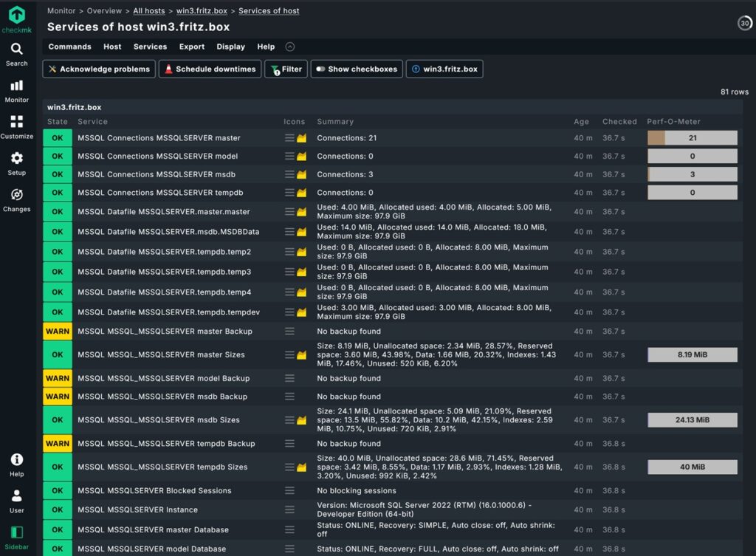Open the User sidebar menu

pyautogui.click(x=17, y=501)
